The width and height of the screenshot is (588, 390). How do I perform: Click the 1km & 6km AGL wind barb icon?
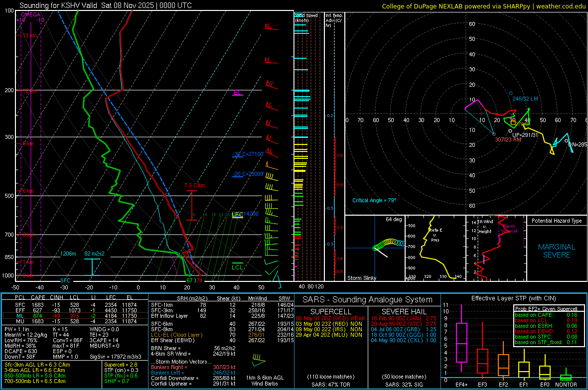pos(259,360)
